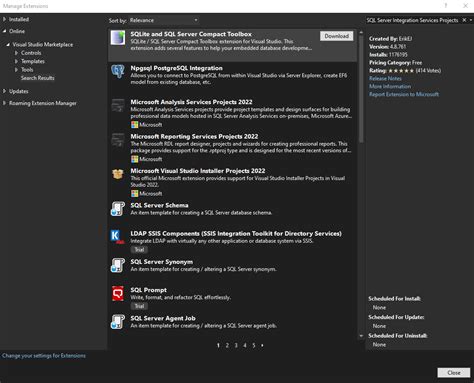474x383 pixels.
Task: Click the search field with SSIS Projects text
Action: point(412,20)
